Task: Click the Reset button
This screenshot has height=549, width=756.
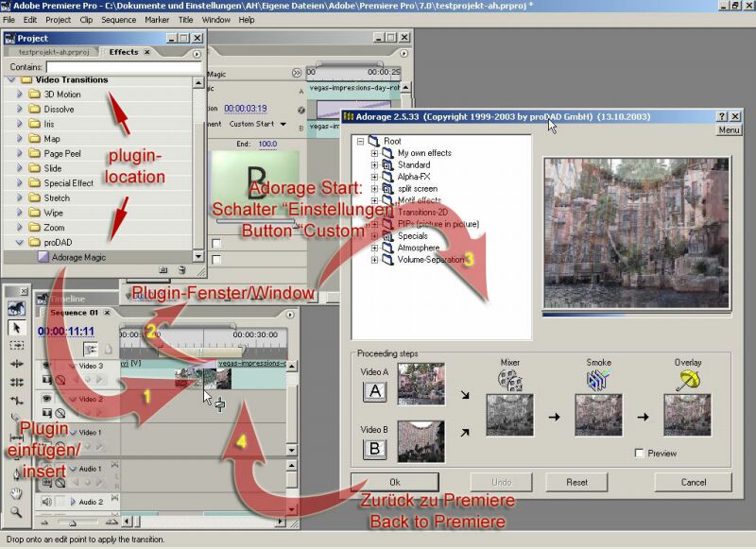Action: [576, 482]
